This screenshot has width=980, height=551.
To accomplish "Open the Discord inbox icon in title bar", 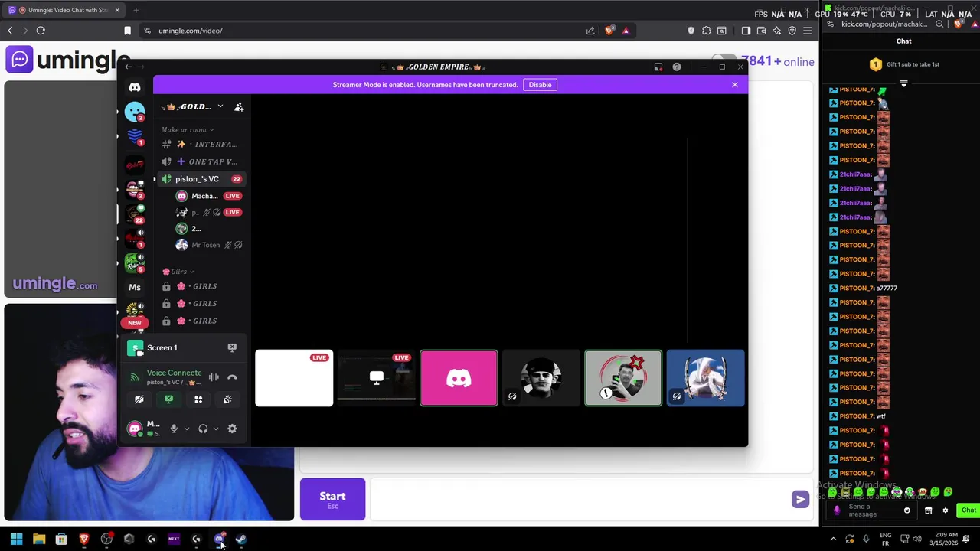I will click(x=658, y=67).
